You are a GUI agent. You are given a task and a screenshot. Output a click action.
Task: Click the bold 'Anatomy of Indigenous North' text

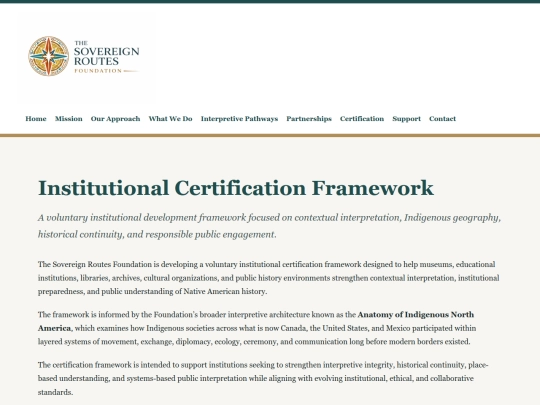(416, 315)
